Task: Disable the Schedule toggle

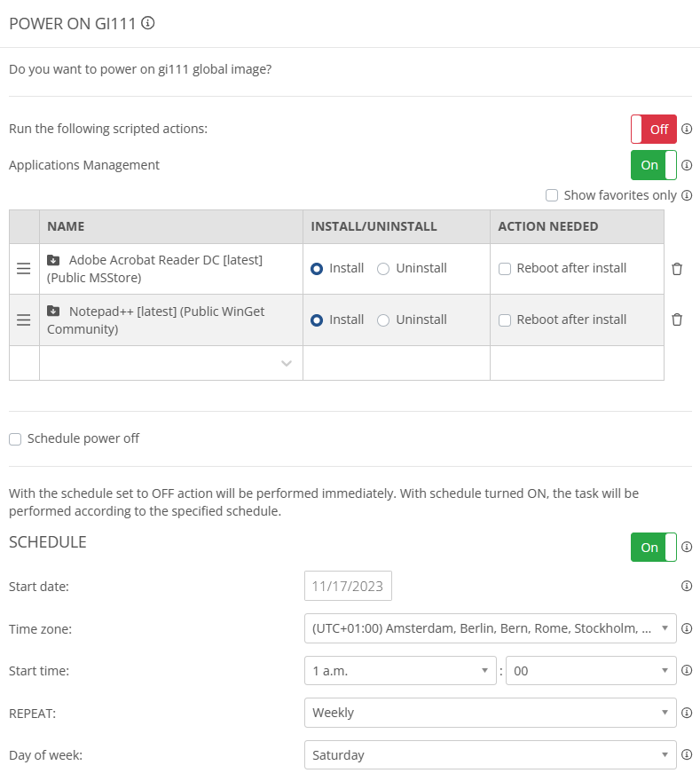Action: [x=653, y=548]
